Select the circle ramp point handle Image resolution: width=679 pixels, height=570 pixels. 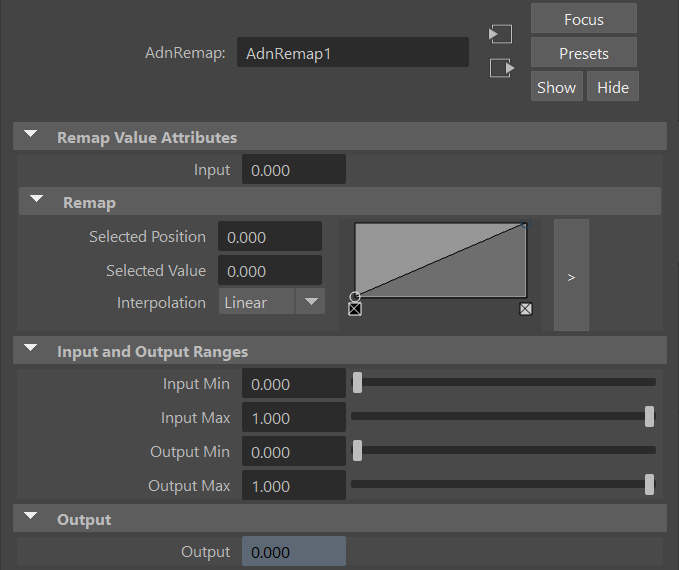(x=355, y=297)
